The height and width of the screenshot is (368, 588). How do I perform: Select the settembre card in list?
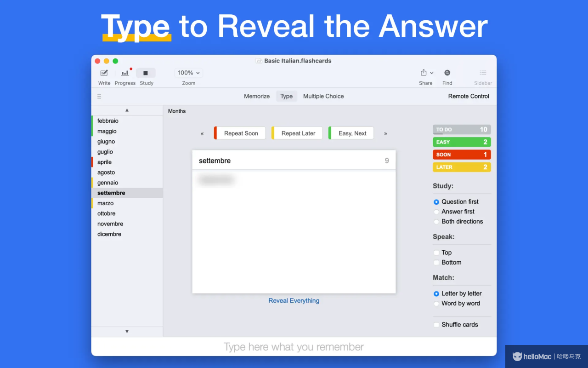(x=127, y=193)
